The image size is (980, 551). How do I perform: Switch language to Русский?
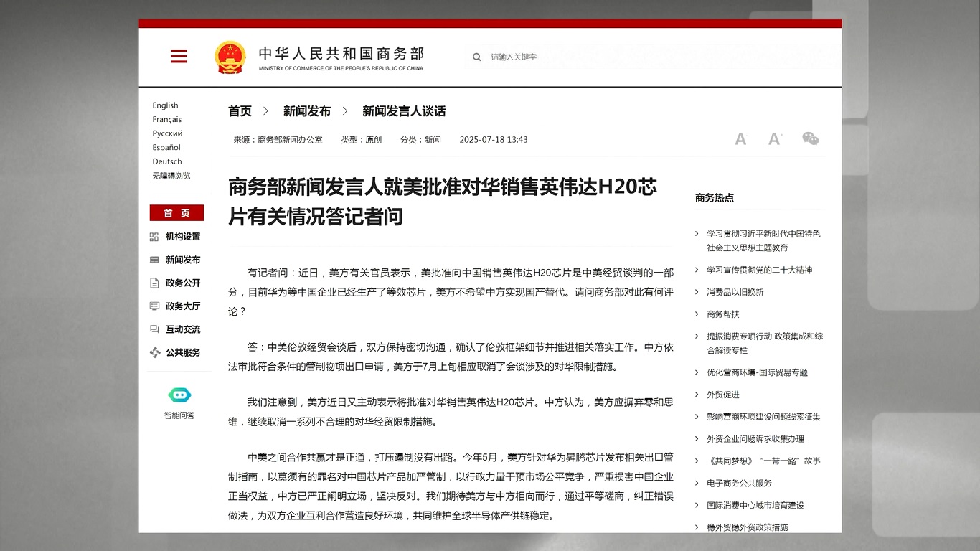pyautogui.click(x=167, y=133)
